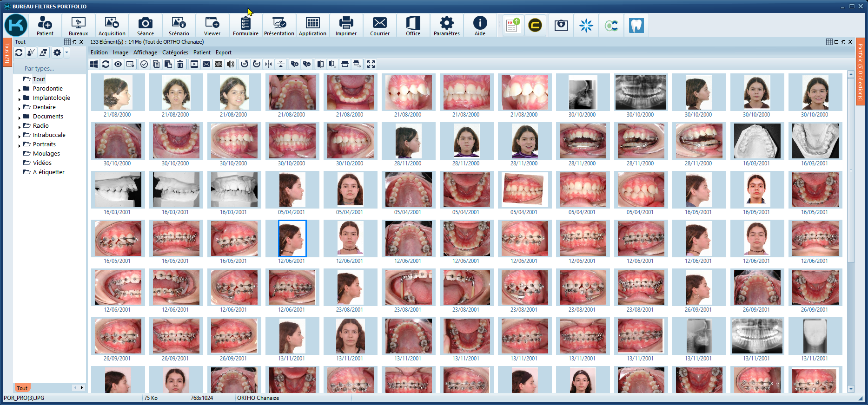Select the Moulages category
Screen dimensions: 868x405
tap(46, 153)
